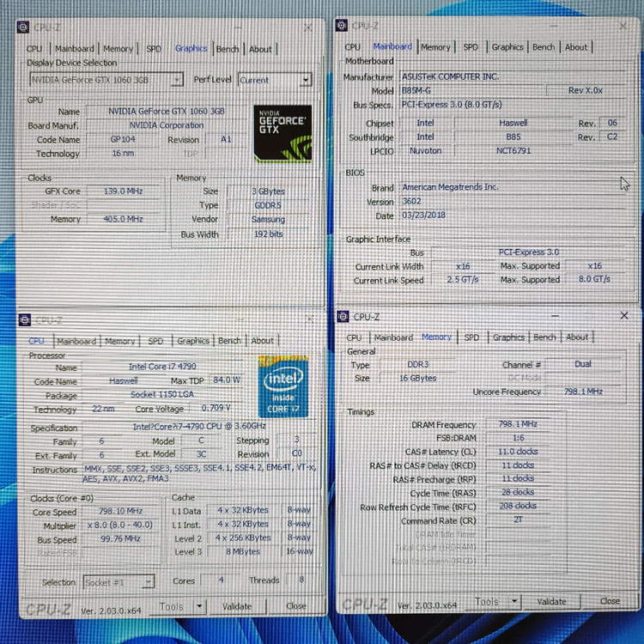The height and width of the screenshot is (644, 644).
Task: Click Core Speed value 798.10 MHz
Action: point(121,511)
